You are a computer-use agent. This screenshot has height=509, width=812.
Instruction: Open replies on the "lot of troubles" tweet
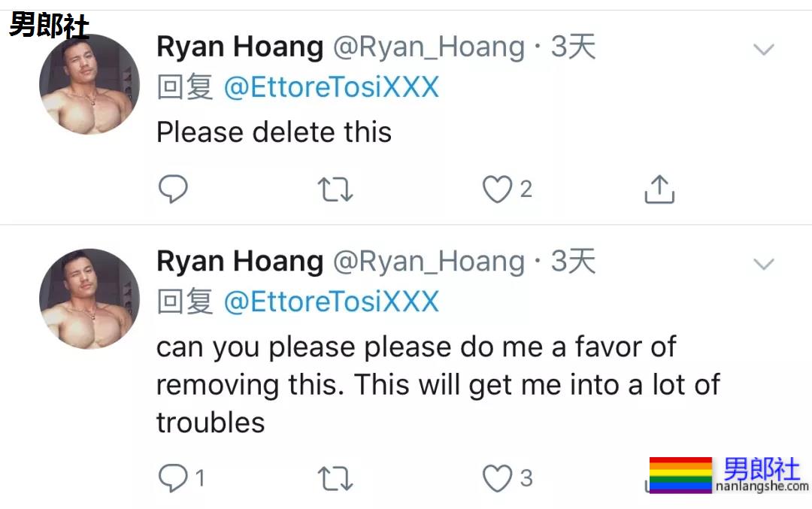(x=173, y=477)
